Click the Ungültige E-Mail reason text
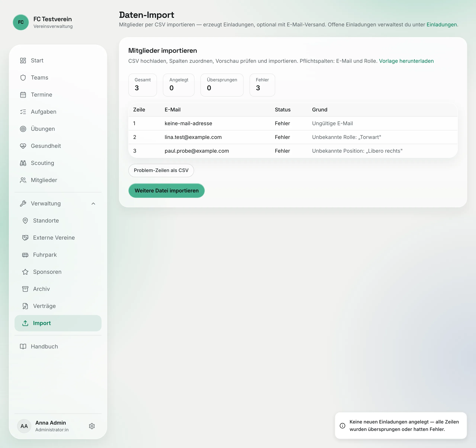This screenshot has width=476, height=448. tap(332, 123)
